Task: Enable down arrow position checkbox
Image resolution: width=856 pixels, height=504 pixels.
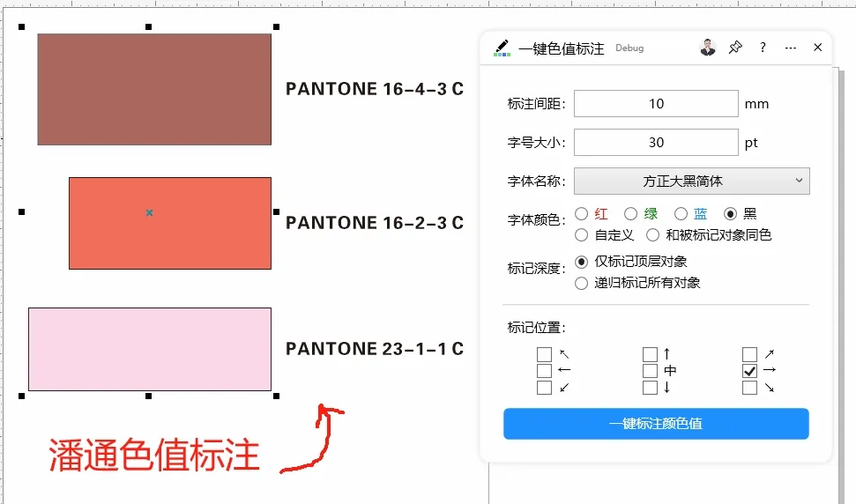Action: point(650,388)
